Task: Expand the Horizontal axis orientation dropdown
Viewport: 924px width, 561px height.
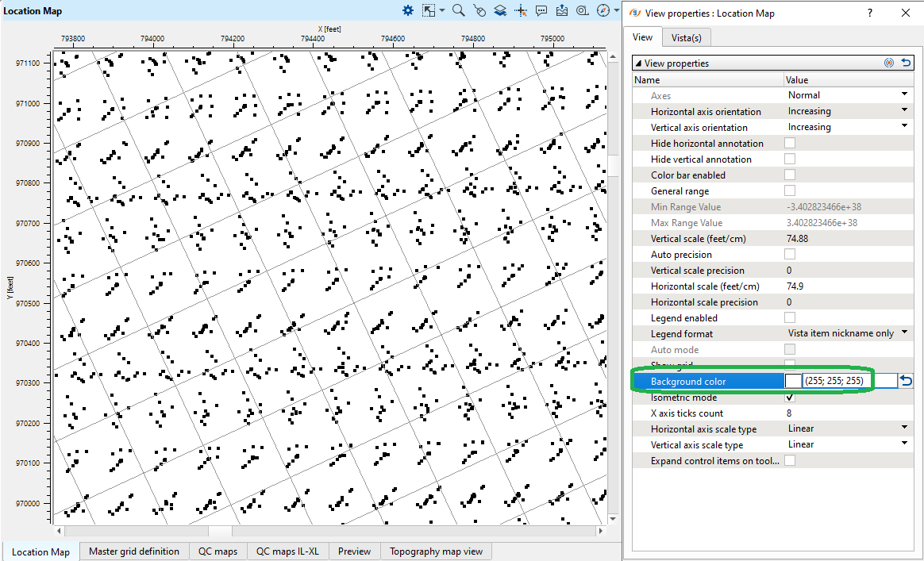Action: [904, 111]
